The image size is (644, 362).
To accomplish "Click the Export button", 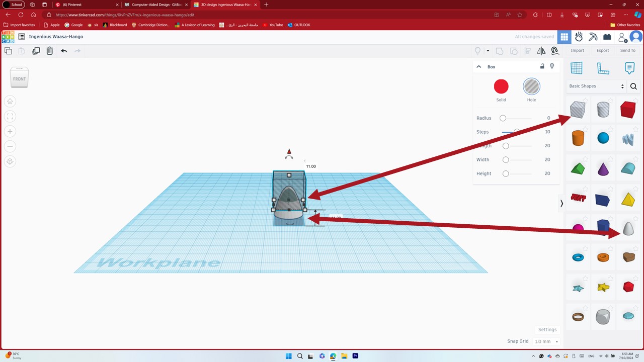I will 603,50.
